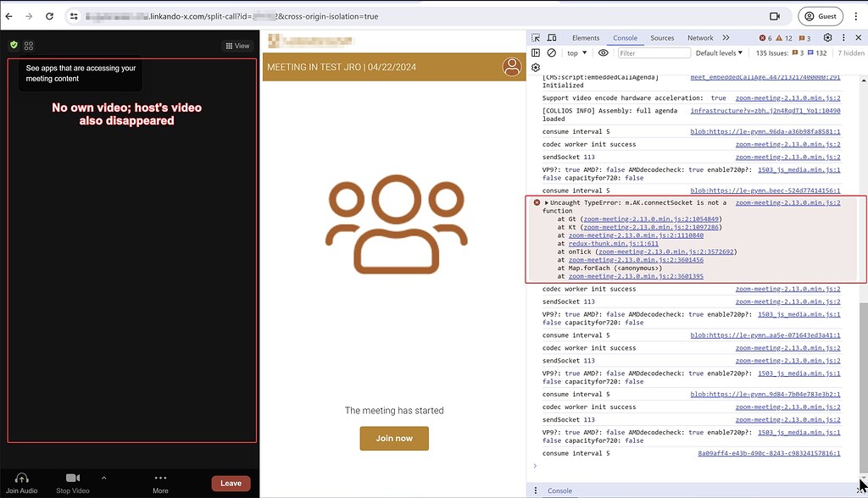Select the Inspect element tool in DevTools
868x498 pixels.
click(537, 37)
